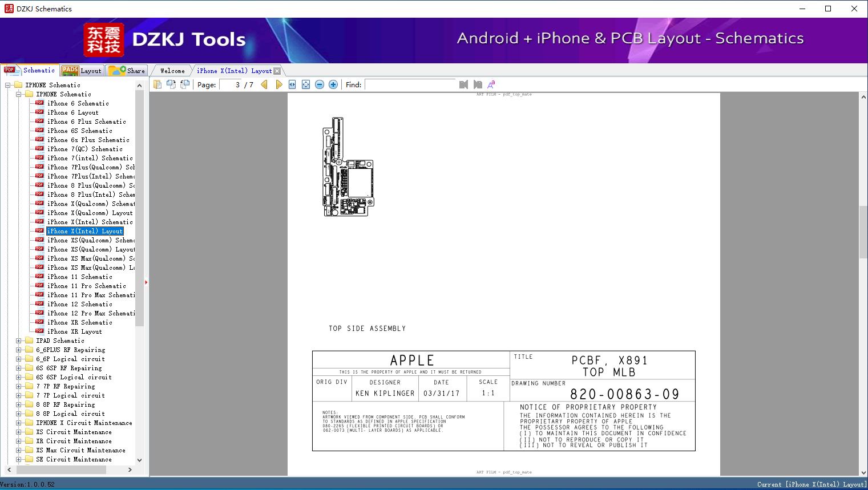
Task: Expand the IPAD Schematic folder
Action: [19, 341]
